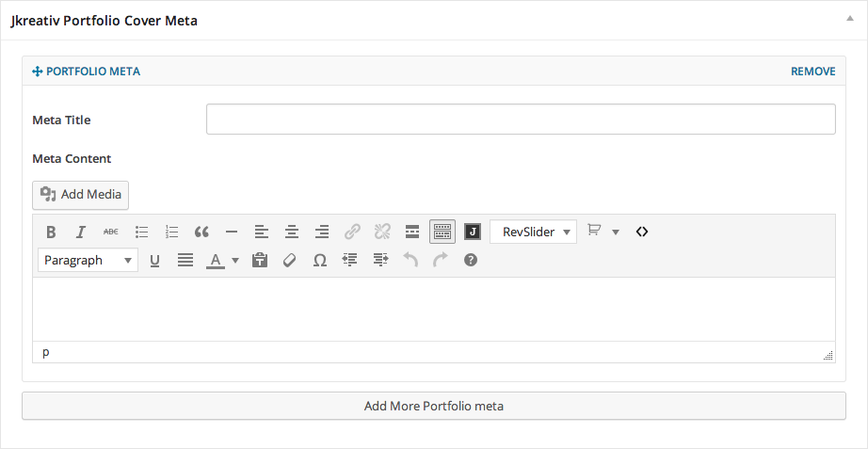Image resolution: width=868 pixels, height=449 pixels.
Task: Paste as plain text
Action: (260, 260)
